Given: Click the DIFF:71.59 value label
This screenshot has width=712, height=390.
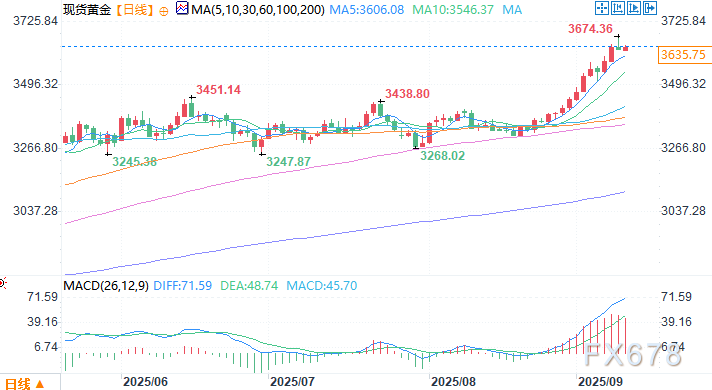Looking at the screenshot, I should click(x=183, y=286).
